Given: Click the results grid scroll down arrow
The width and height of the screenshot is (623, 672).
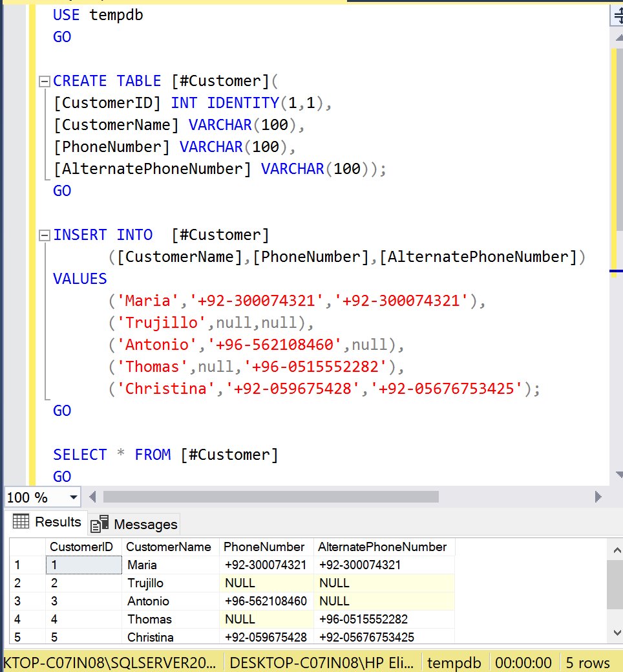Looking at the screenshot, I should [x=616, y=632].
